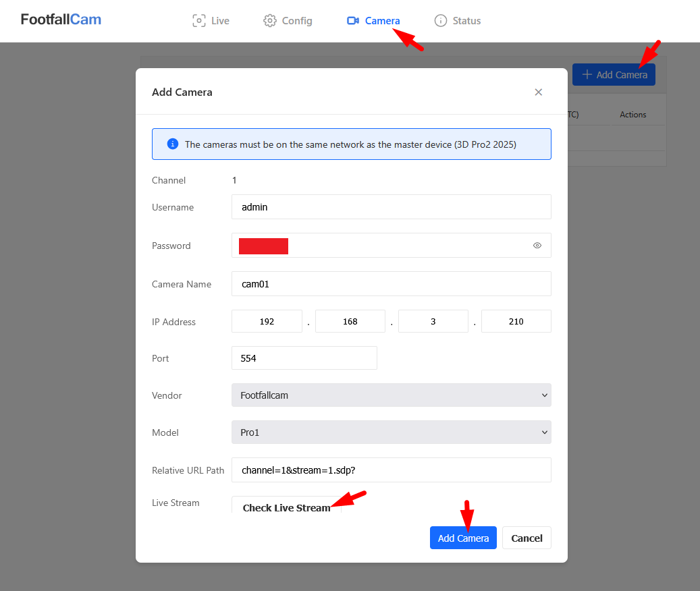Click the top-right Add Camera plus button
700x591 pixels.
click(614, 75)
